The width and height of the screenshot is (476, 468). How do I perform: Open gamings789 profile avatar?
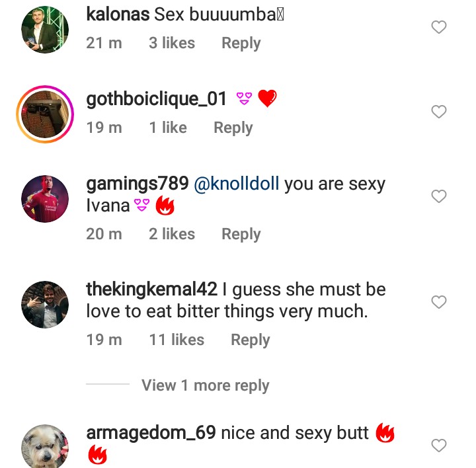coord(45,199)
